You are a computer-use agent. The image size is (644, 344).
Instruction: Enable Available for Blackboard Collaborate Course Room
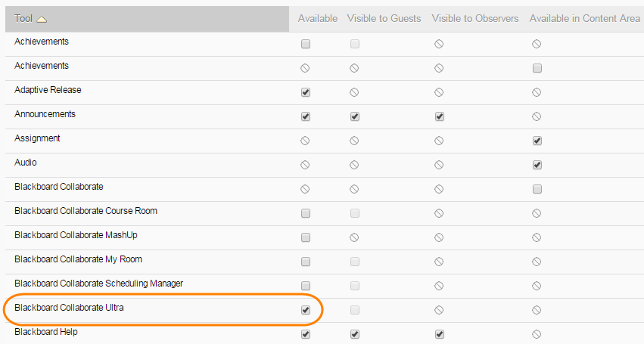(306, 213)
